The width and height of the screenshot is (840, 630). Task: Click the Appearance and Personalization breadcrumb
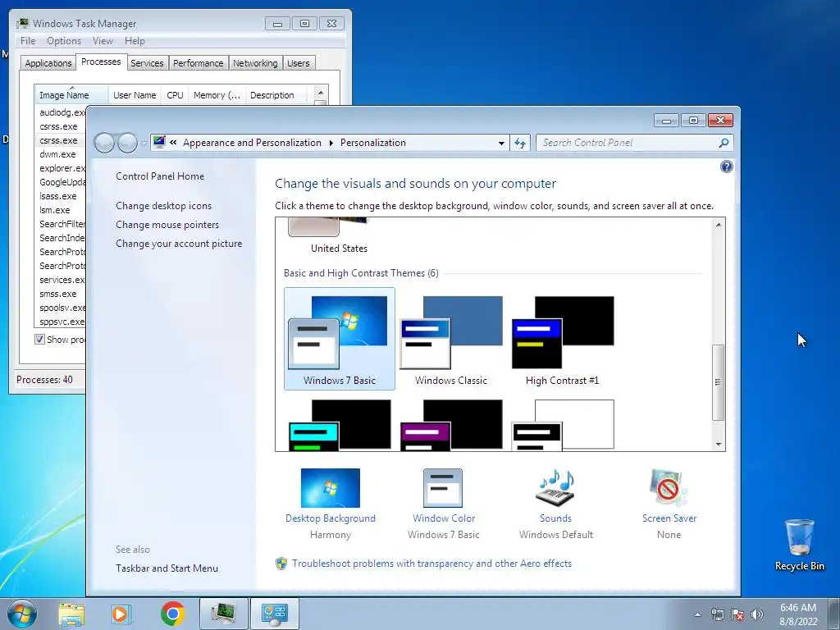tap(252, 143)
